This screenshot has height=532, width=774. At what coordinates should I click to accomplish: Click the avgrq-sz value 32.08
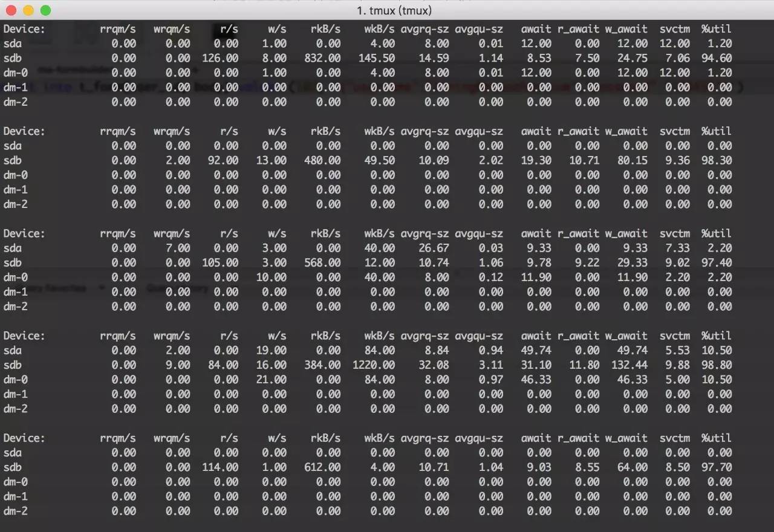434,365
